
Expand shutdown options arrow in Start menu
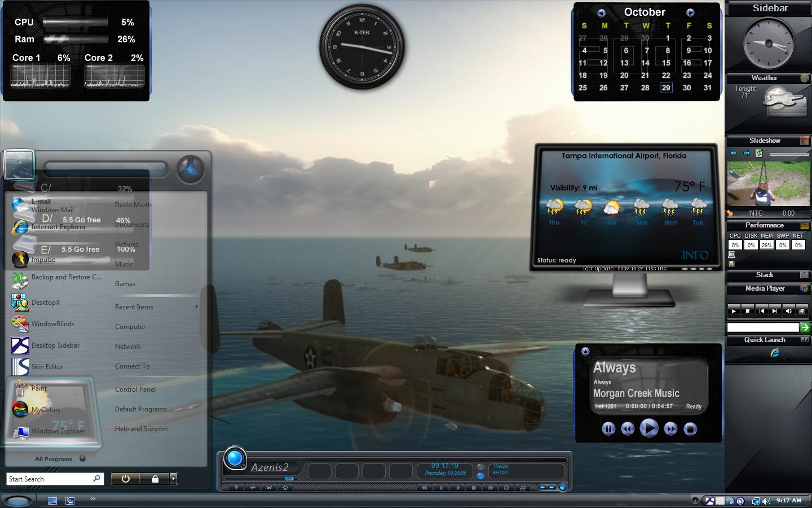tap(174, 479)
